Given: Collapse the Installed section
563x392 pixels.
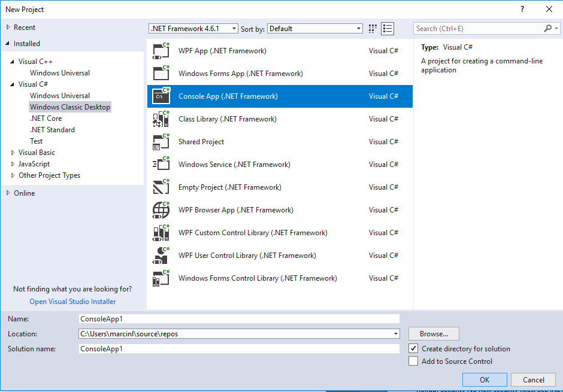Looking at the screenshot, I should pyautogui.click(x=8, y=44).
